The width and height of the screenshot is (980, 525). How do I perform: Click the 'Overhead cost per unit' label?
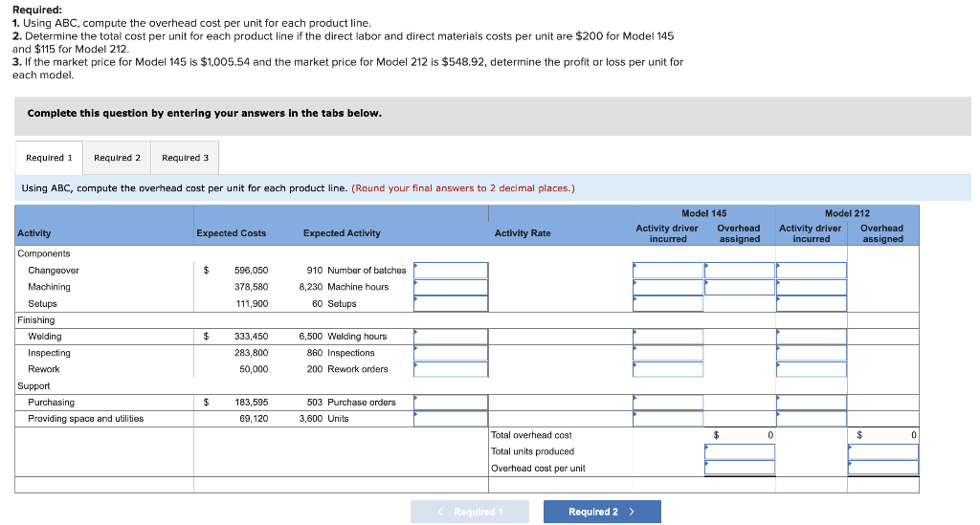pyautogui.click(x=538, y=469)
